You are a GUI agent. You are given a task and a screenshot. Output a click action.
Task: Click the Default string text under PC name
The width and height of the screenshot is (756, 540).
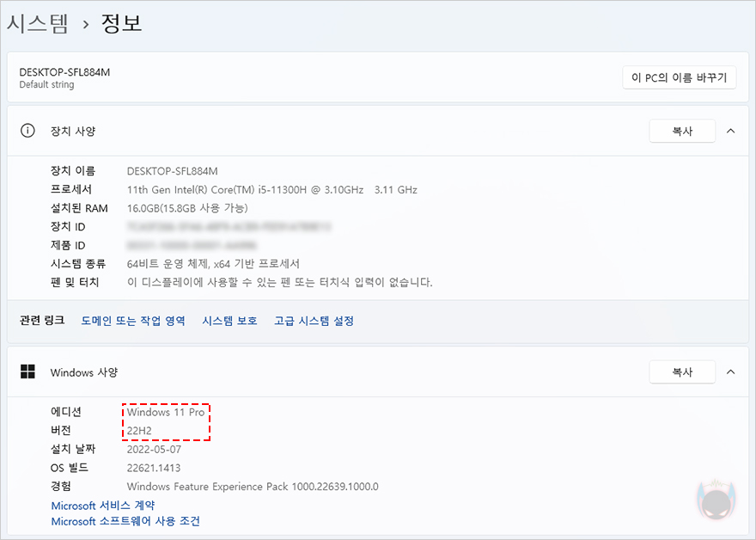(x=46, y=84)
